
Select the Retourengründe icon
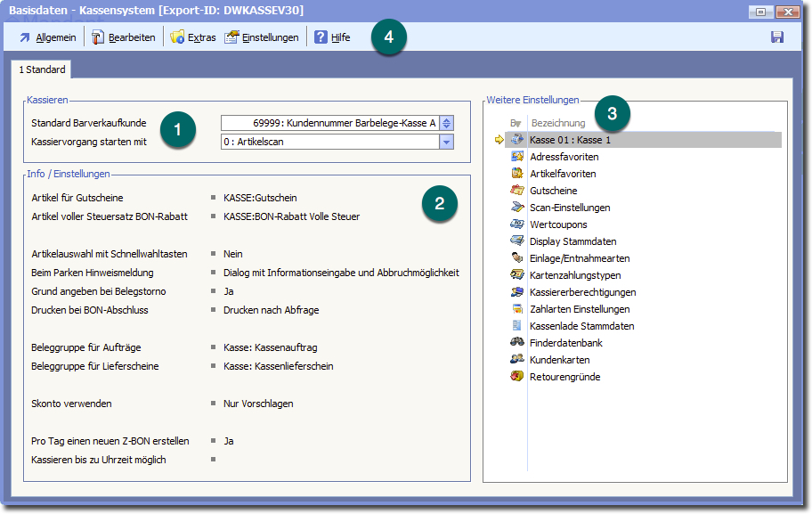click(x=516, y=377)
